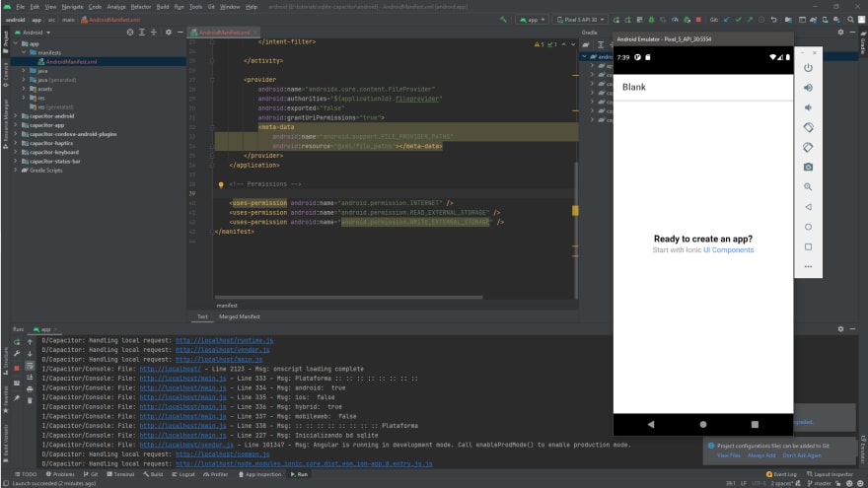The image size is (868, 488).
Task: Open the Event Log button
Action: coord(781,474)
